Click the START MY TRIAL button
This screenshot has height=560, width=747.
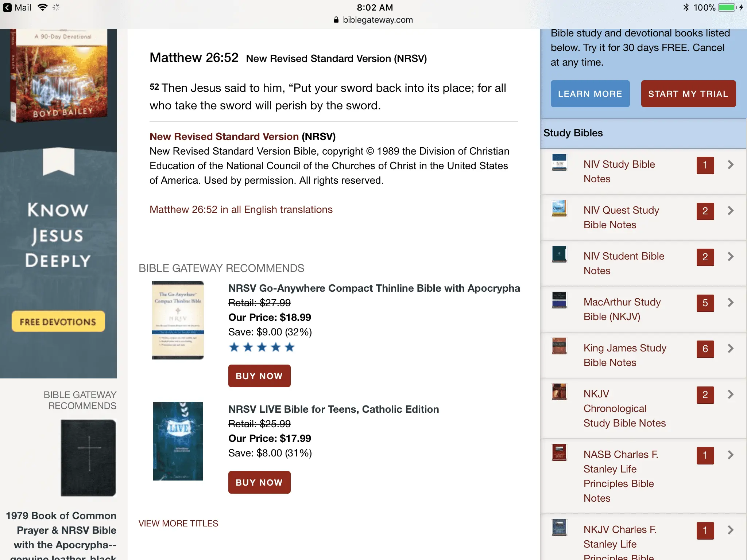(x=688, y=94)
